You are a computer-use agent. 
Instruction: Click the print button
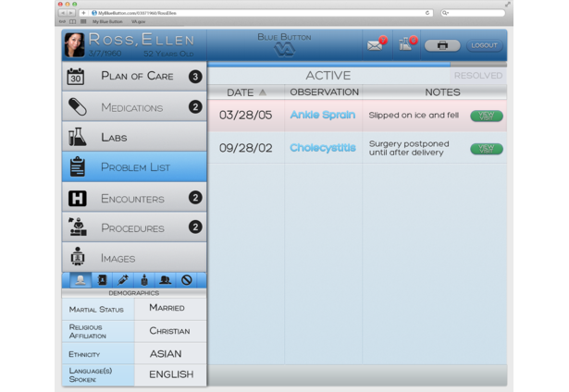click(x=442, y=45)
